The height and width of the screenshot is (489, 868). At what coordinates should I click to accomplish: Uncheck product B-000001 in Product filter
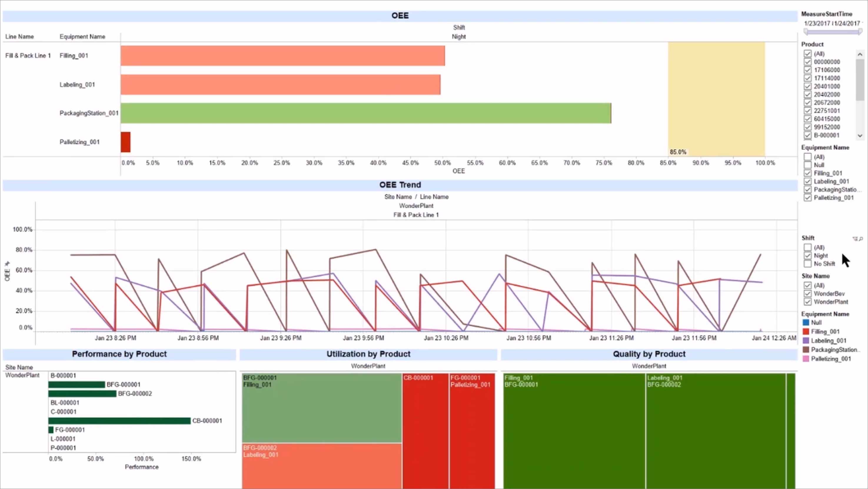point(807,135)
